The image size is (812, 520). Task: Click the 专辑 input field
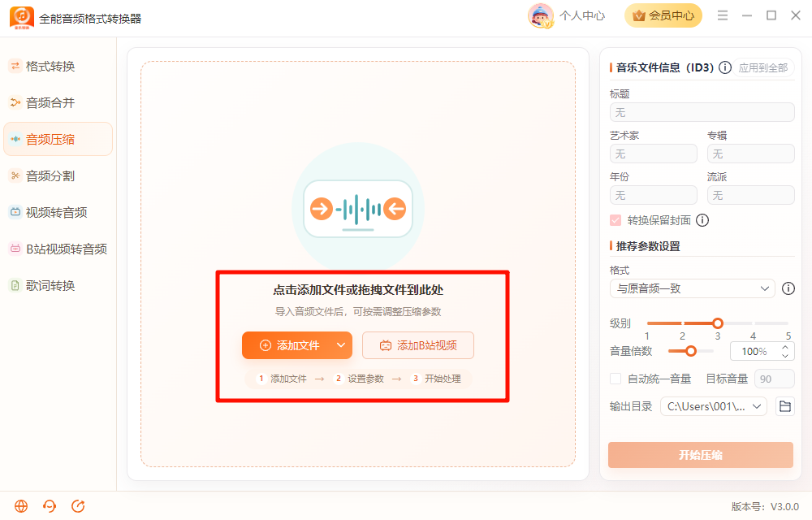pos(751,154)
